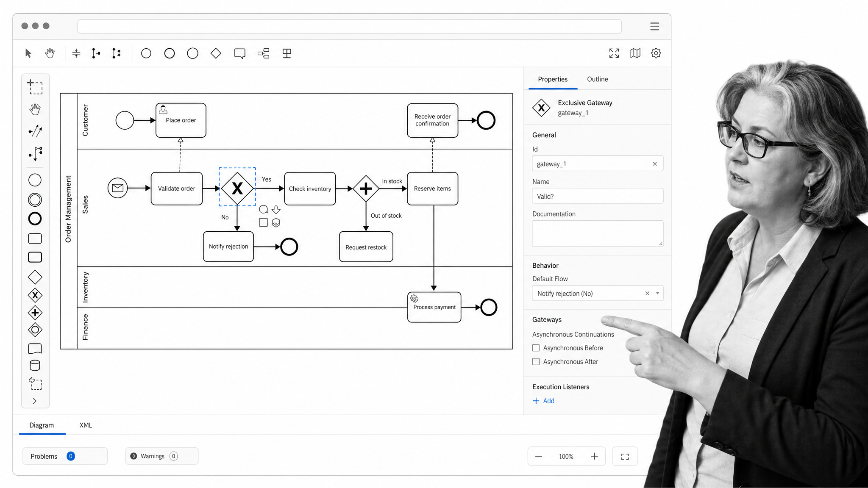Select the Request restock task

pyautogui.click(x=366, y=247)
